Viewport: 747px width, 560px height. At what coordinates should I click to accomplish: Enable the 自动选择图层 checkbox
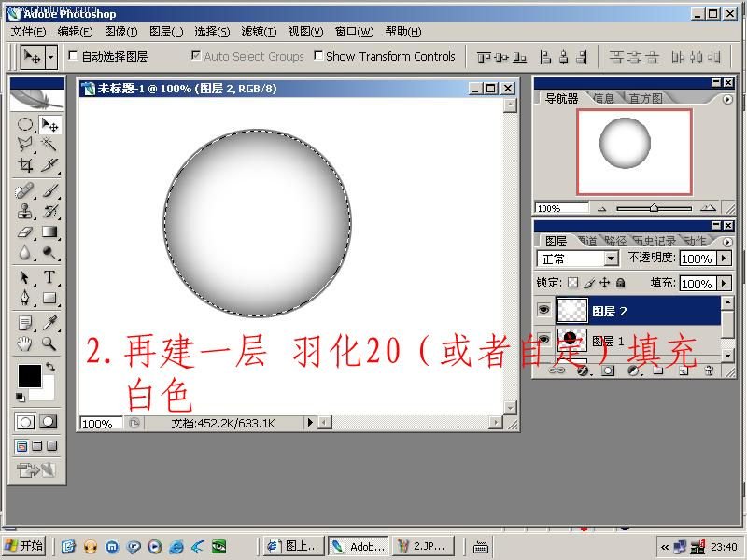74,56
